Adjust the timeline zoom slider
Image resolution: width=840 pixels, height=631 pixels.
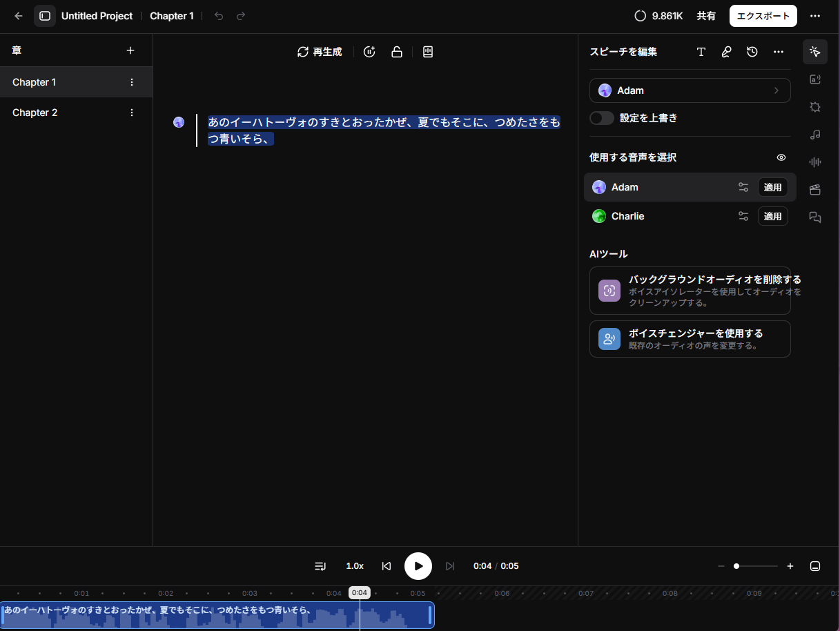[736, 566]
